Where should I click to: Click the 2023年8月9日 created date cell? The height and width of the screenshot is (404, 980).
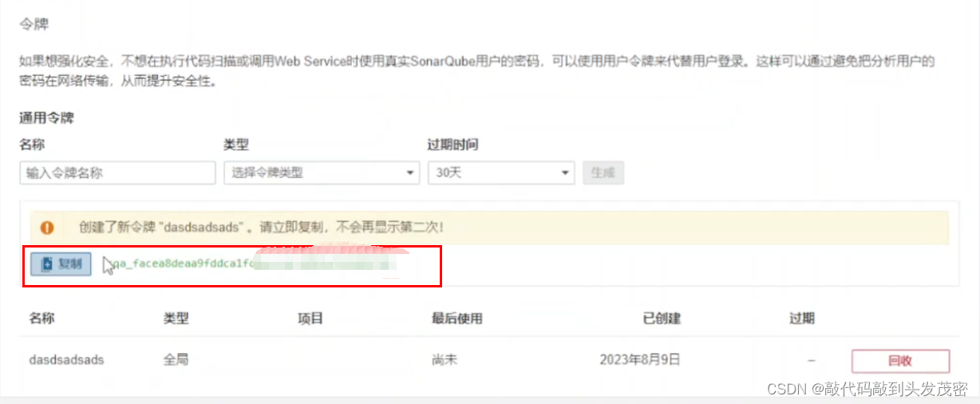tap(639, 360)
